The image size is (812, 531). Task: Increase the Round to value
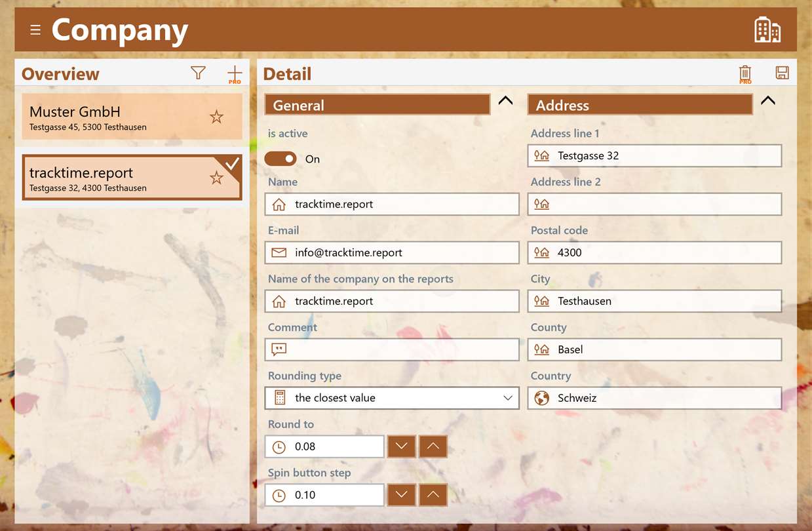click(x=433, y=446)
